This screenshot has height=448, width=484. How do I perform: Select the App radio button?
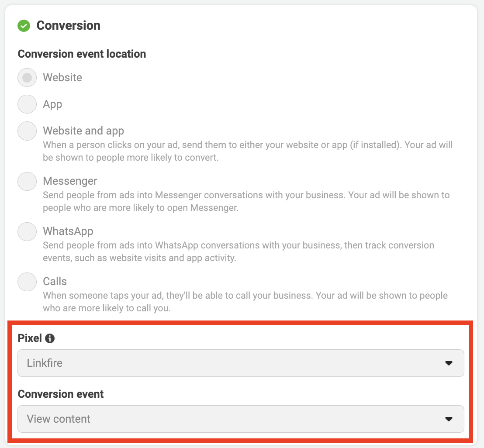point(27,104)
